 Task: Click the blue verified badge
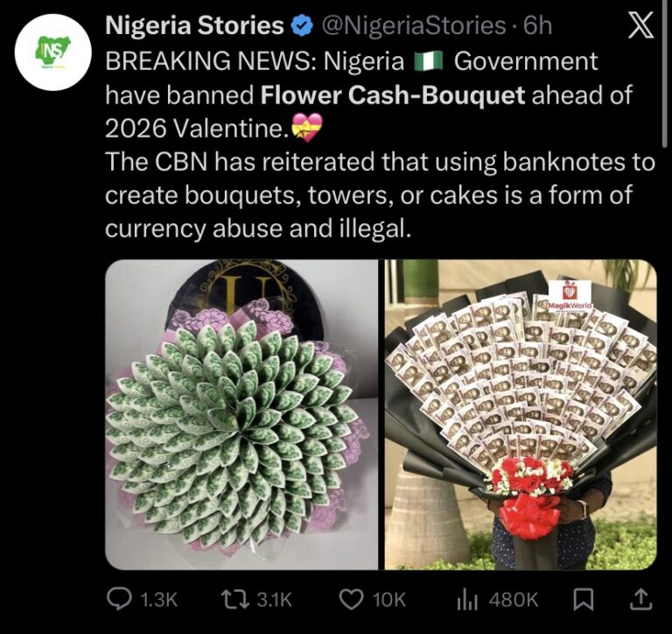pyautogui.click(x=302, y=27)
